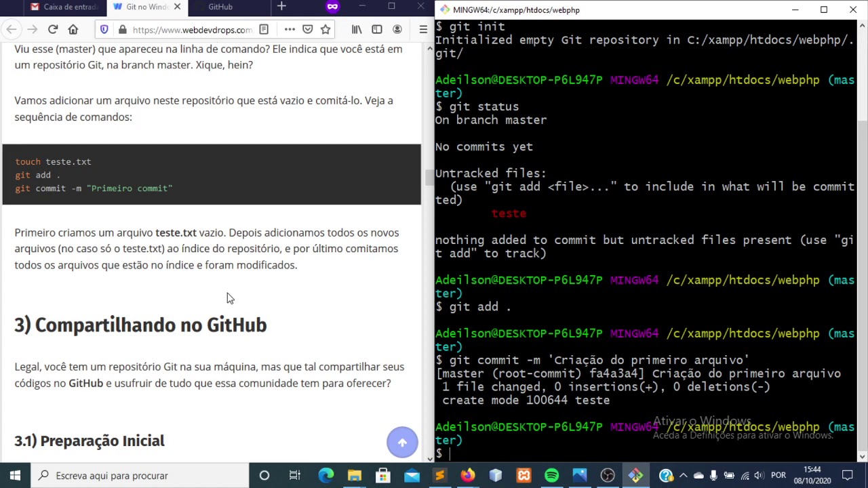Open Firefox hamburger menu
This screenshot has width=868, height=488.
coord(423,29)
